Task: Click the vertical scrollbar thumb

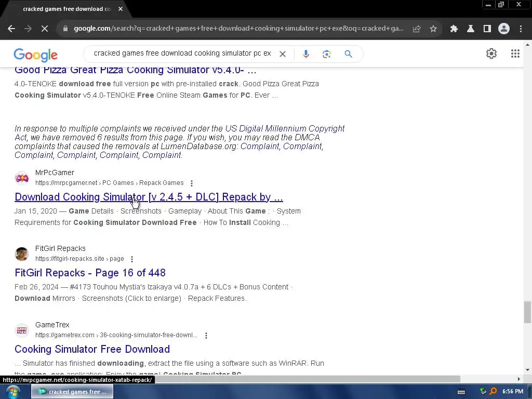Action: (527, 312)
